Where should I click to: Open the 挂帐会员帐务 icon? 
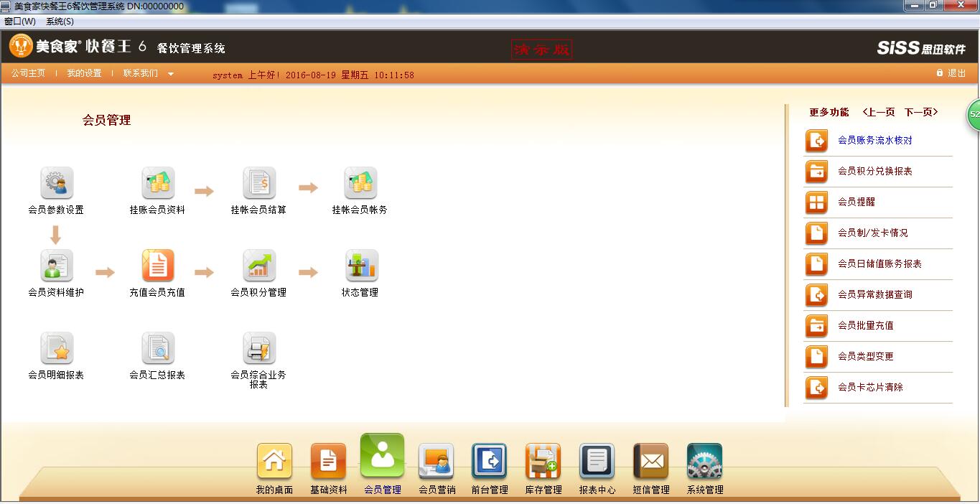point(360,184)
